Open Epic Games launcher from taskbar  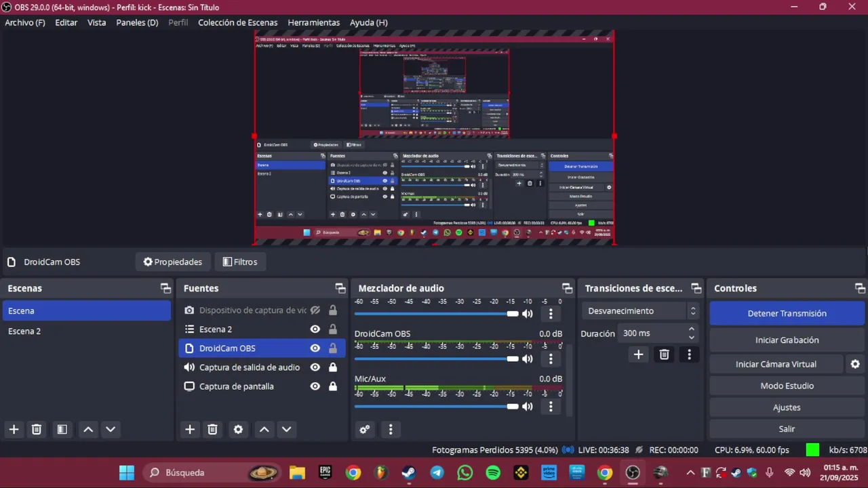(x=325, y=472)
